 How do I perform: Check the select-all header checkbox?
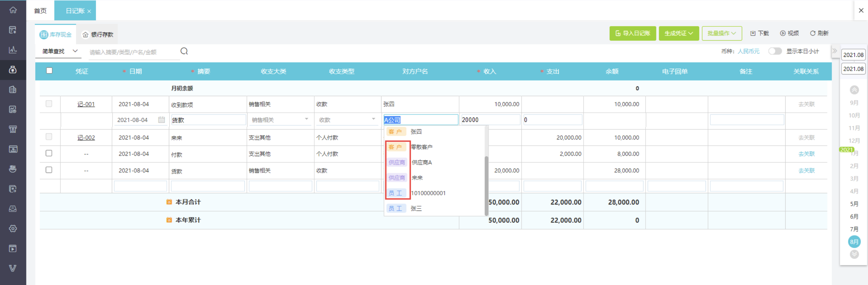pos(49,71)
